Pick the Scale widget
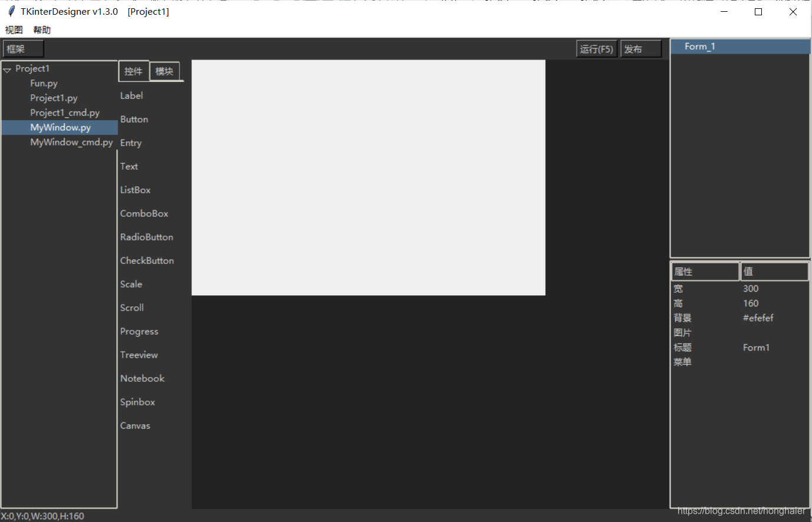The height and width of the screenshot is (522, 812). [x=132, y=284]
